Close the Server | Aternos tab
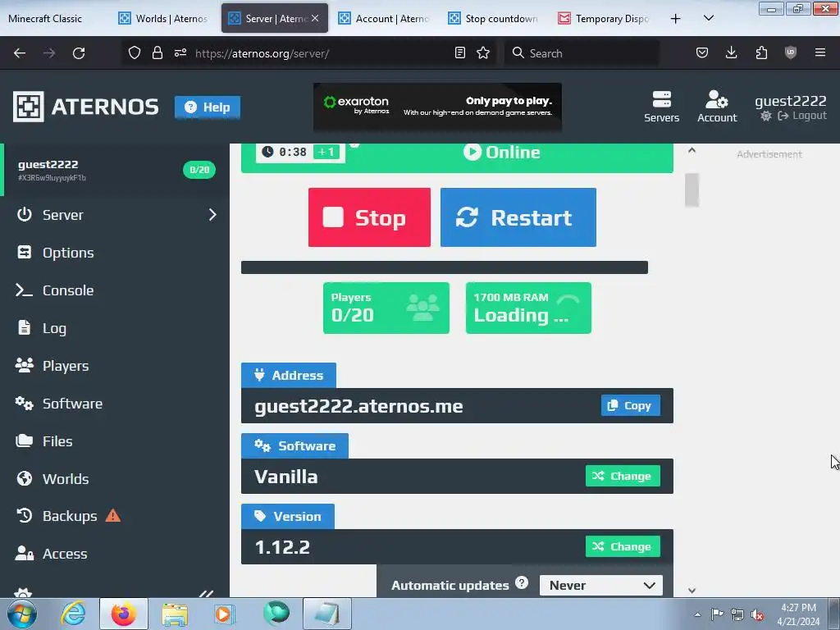The image size is (840, 630). point(315,18)
